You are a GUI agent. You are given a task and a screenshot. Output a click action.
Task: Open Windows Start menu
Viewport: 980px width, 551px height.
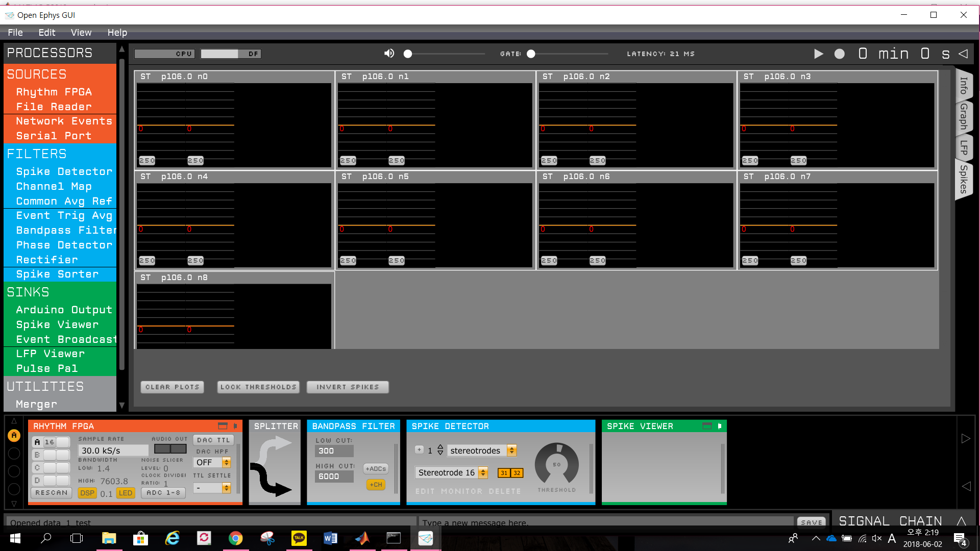(x=15, y=538)
